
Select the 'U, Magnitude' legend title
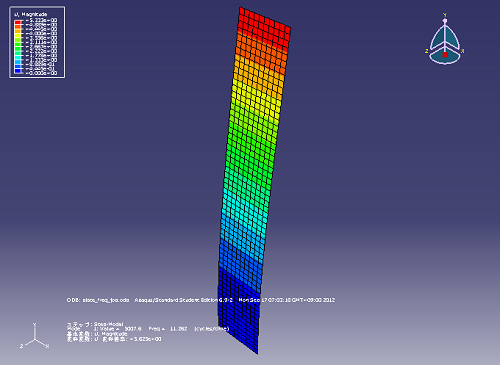30,14
